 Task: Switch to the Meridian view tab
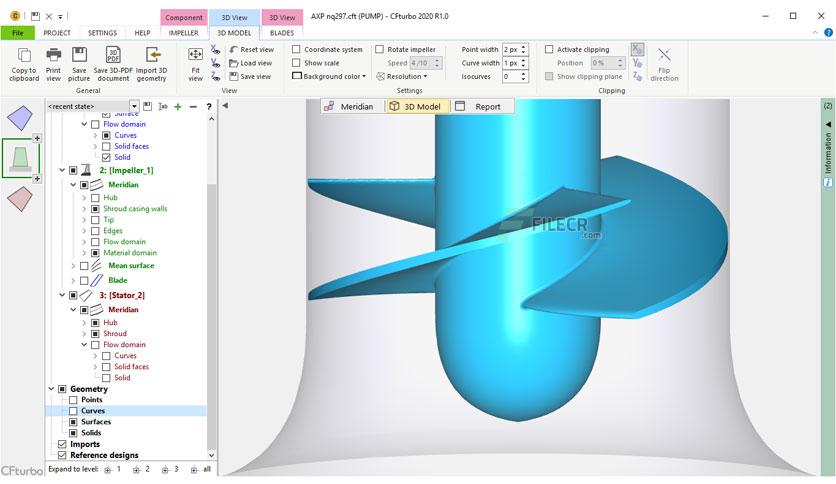click(350, 106)
